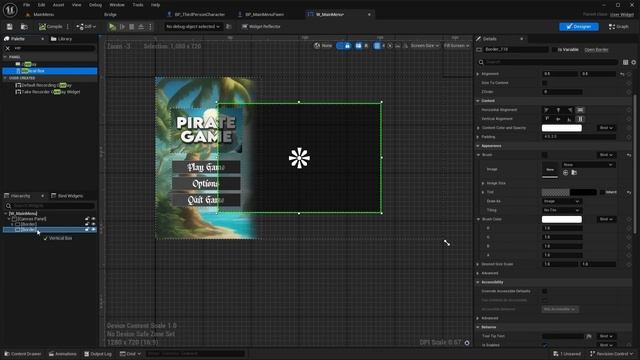Clear the palette search with X icon

click(x=7, y=48)
